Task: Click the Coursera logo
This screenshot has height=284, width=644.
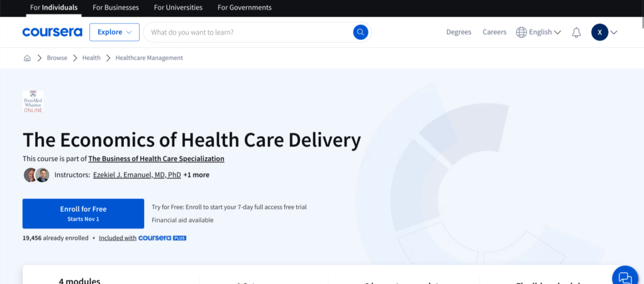Action: [52, 32]
